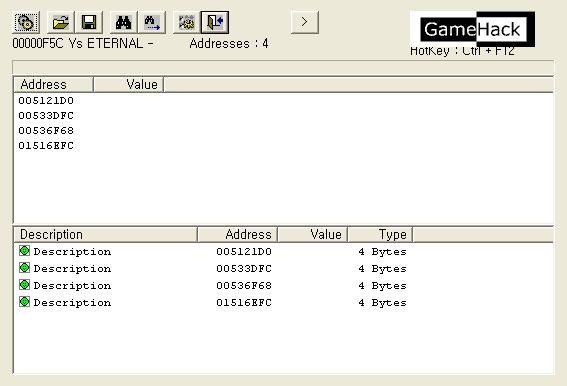The height and width of the screenshot is (386, 567).
Task: Click 4 Bytes type in 00533DFC row
Action: click(x=383, y=269)
